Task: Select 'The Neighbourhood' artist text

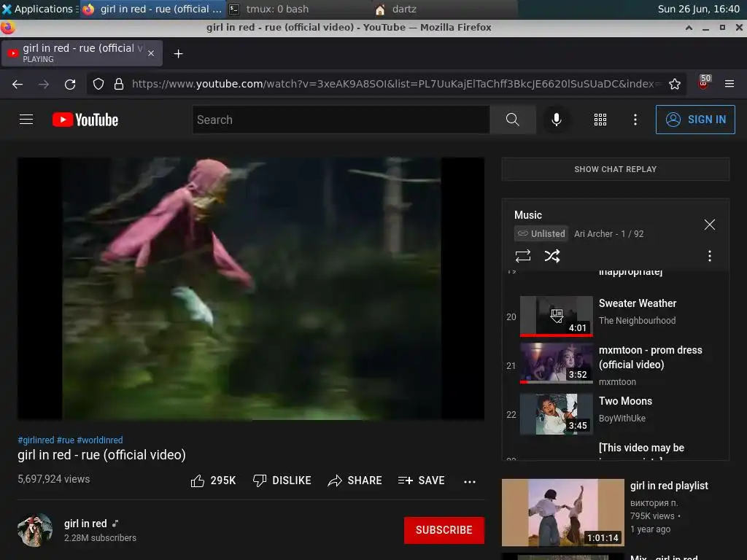Action: 637,321
